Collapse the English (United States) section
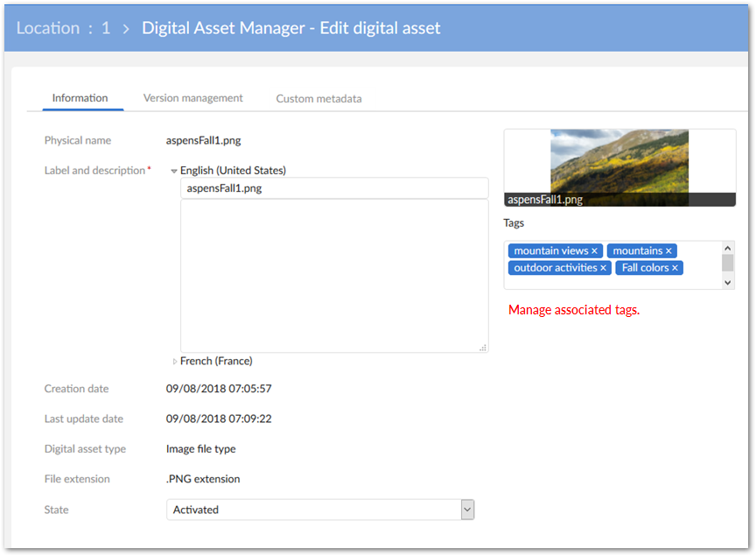Image resolution: width=756 pixels, height=556 pixels. pos(174,170)
